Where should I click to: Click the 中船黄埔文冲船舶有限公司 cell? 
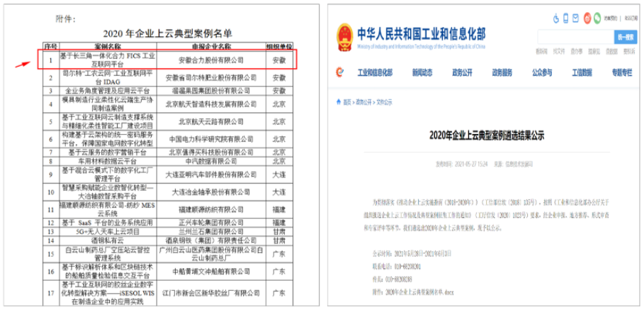tap(211, 272)
